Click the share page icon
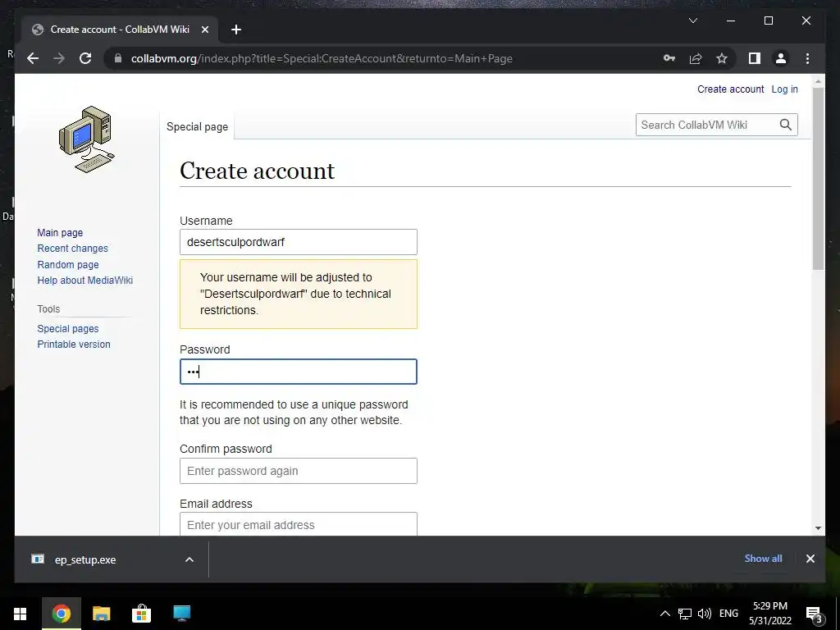The width and height of the screenshot is (840, 630). [696, 58]
